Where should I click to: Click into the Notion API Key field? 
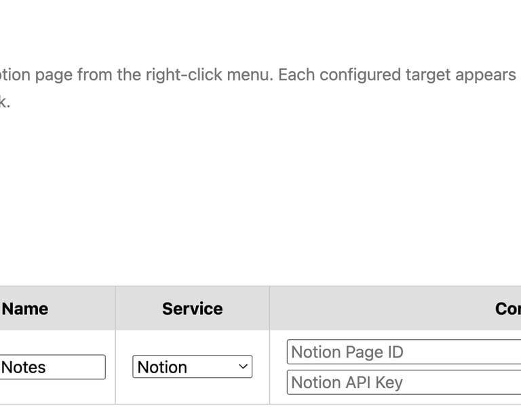point(404,383)
